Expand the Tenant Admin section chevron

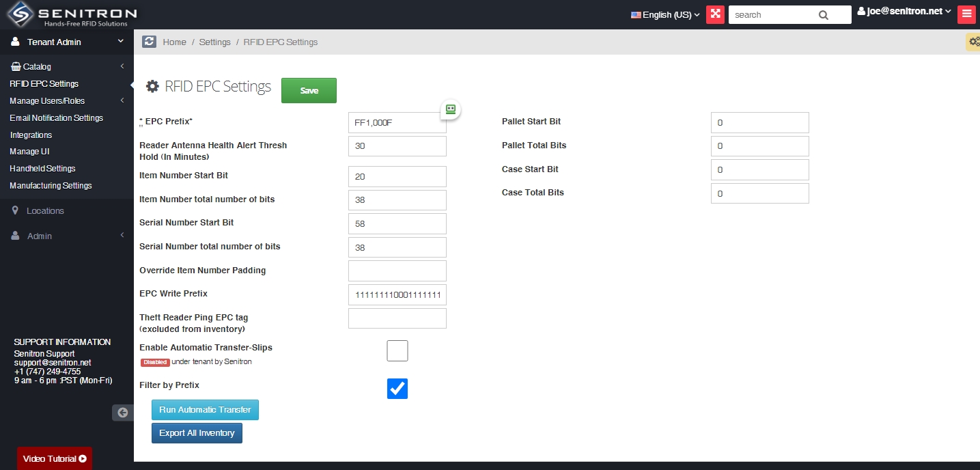tap(121, 42)
